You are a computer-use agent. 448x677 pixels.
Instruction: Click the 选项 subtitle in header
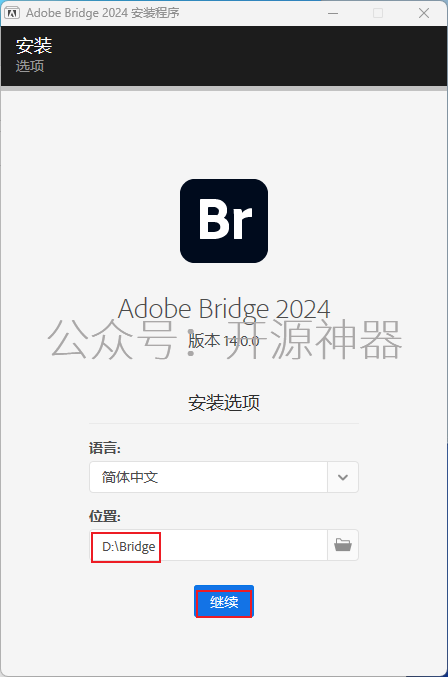30,66
